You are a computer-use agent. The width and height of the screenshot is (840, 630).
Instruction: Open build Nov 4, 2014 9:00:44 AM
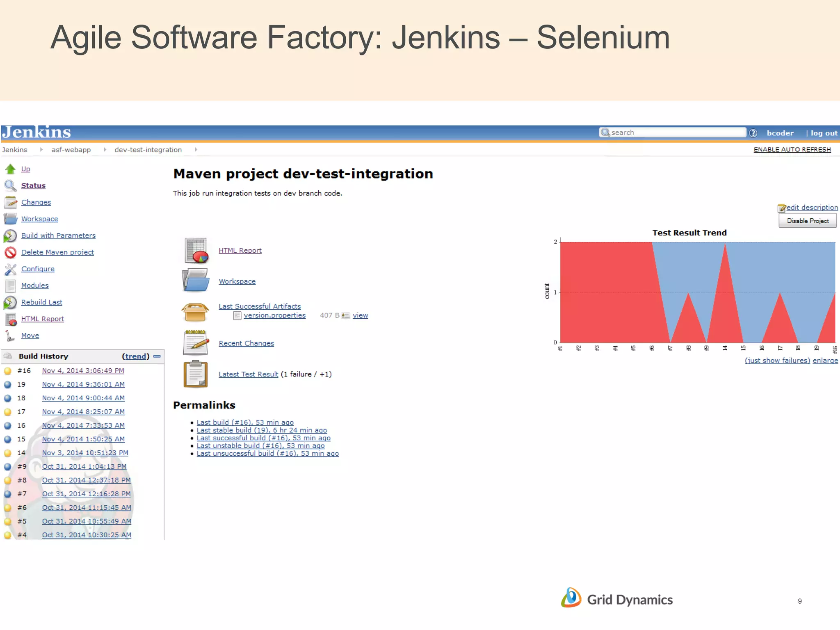83,398
